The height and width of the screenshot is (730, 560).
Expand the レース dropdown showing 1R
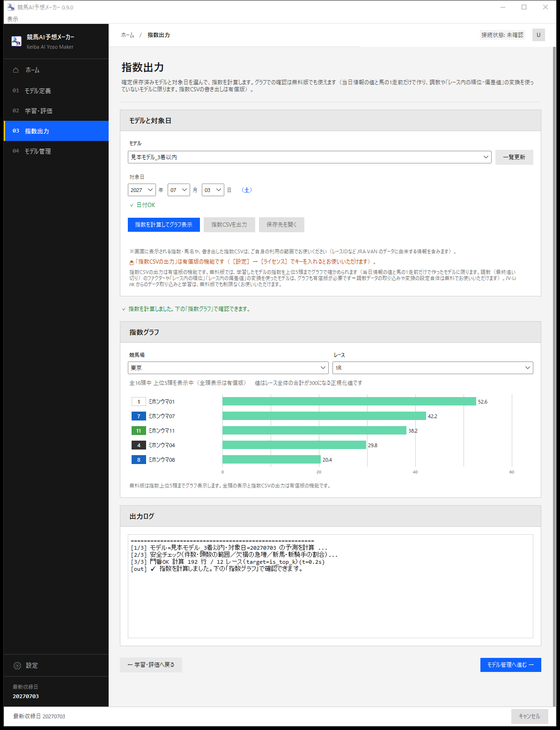click(x=433, y=368)
